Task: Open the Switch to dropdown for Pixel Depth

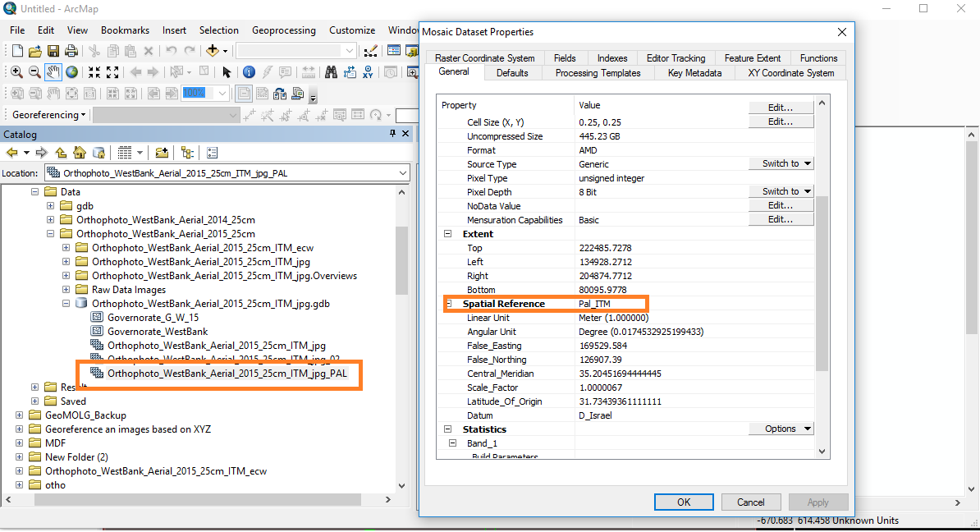Action: pos(781,191)
